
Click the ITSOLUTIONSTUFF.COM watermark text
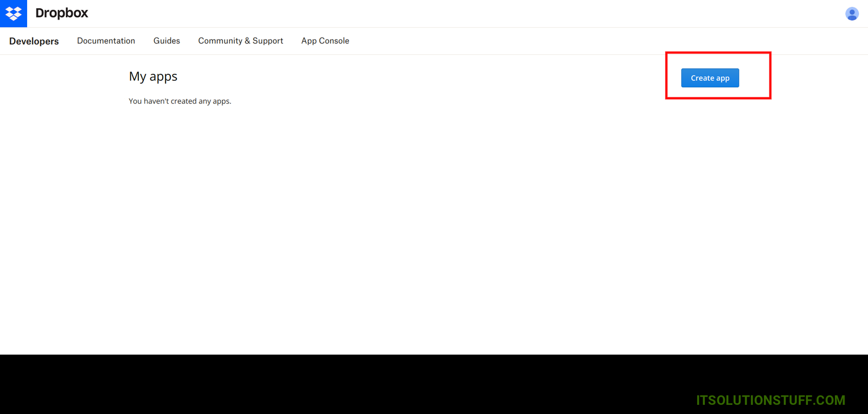[770, 400]
